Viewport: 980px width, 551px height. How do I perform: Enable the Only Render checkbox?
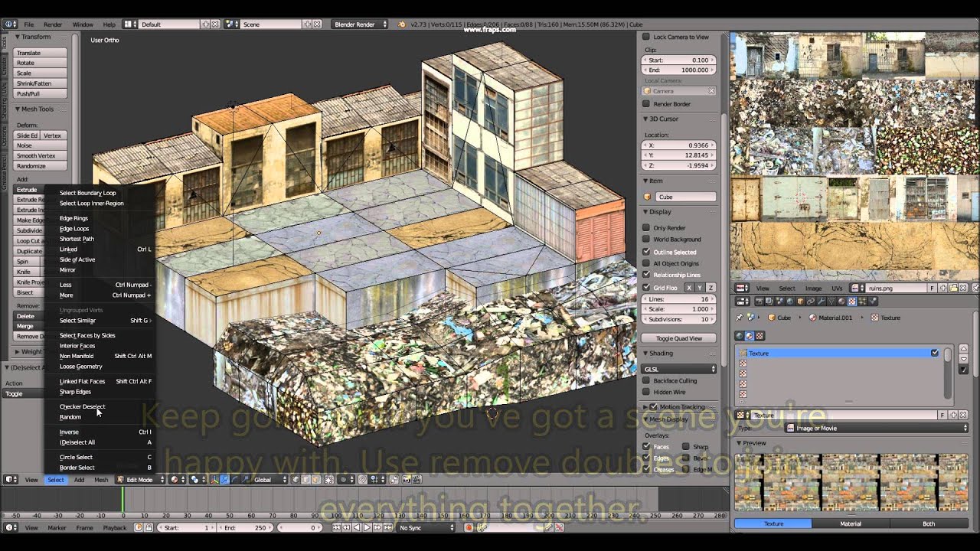pyautogui.click(x=646, y=228)
